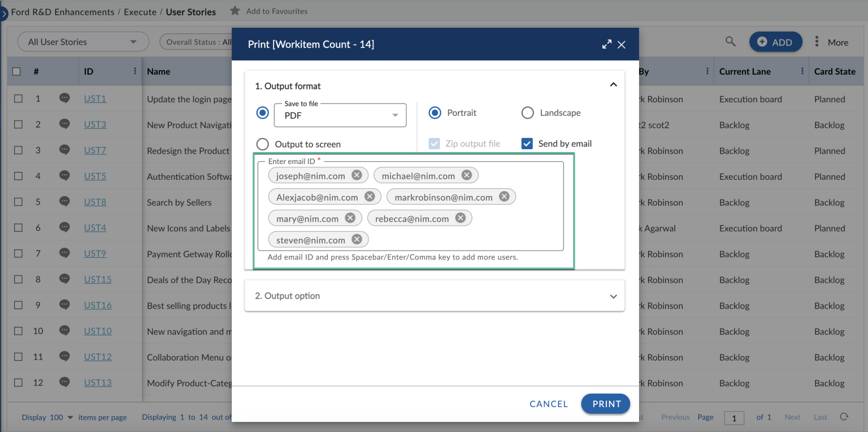Open the More options three-dot menu

click(817, 41)
